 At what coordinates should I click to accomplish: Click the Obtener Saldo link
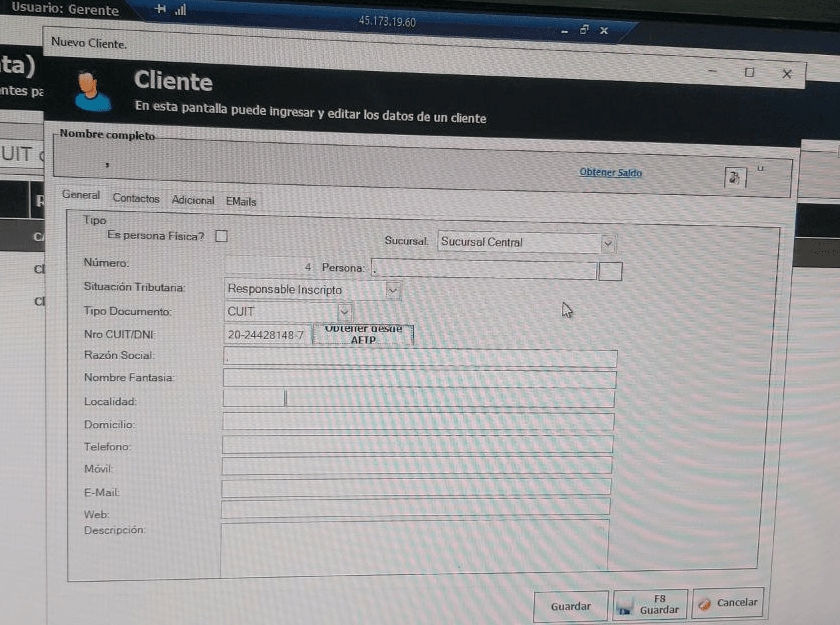tap(610, 173)
